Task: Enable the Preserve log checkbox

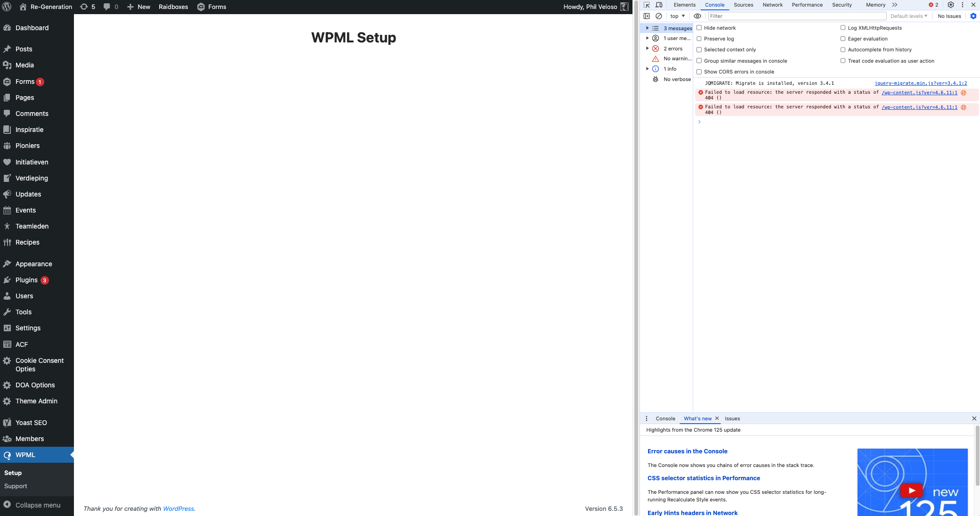Action: tap(699, 39)
